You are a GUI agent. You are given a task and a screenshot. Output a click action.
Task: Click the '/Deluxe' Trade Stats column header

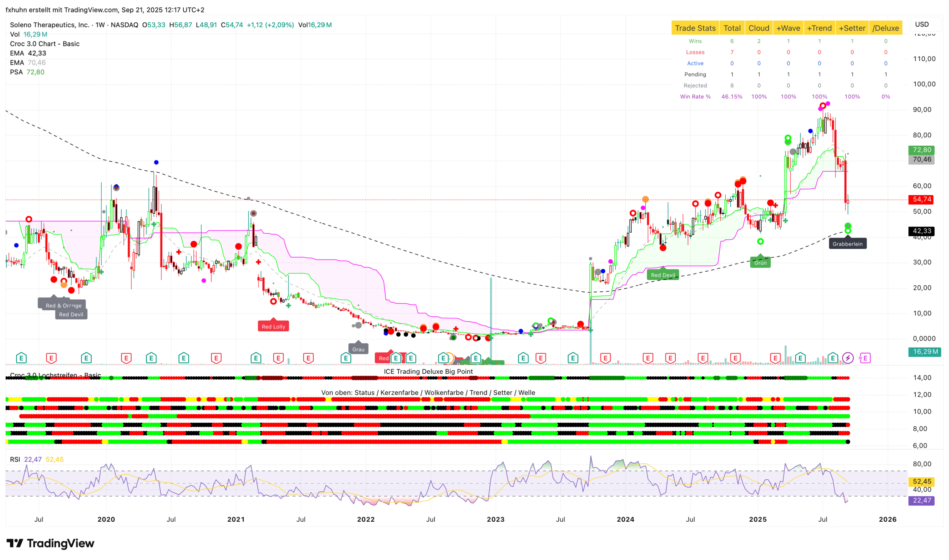tap(885, 28)
